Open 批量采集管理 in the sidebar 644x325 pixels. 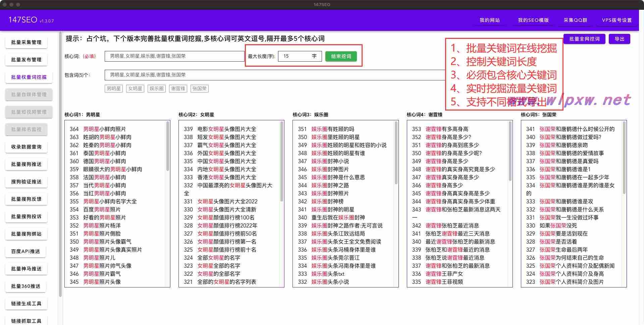26,42
